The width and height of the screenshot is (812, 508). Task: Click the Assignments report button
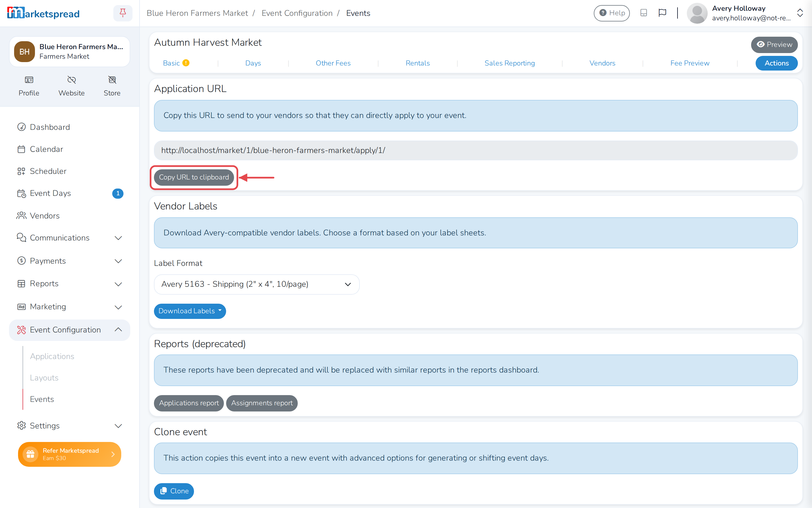point(262,403)
